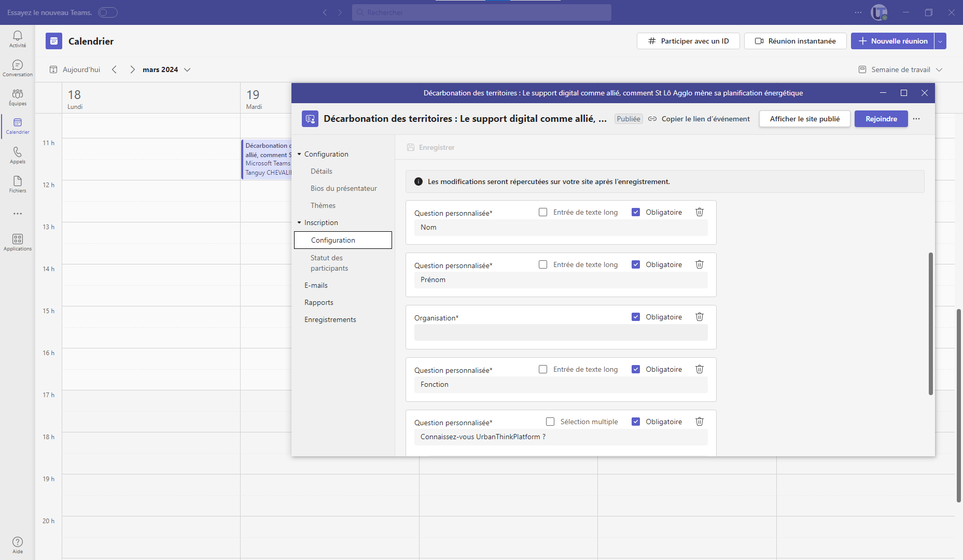Open the Semaine de travail view dropdown

tap(900, 69)
